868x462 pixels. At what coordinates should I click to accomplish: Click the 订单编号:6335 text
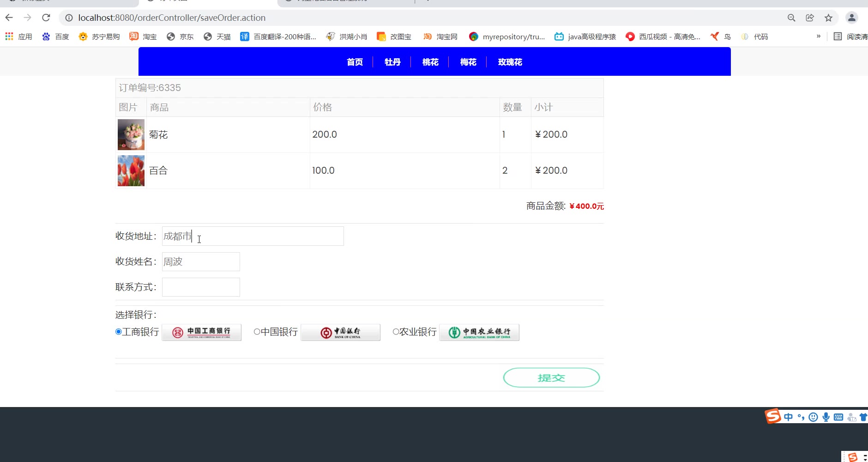pyautogui.click(x=150, y=88)
